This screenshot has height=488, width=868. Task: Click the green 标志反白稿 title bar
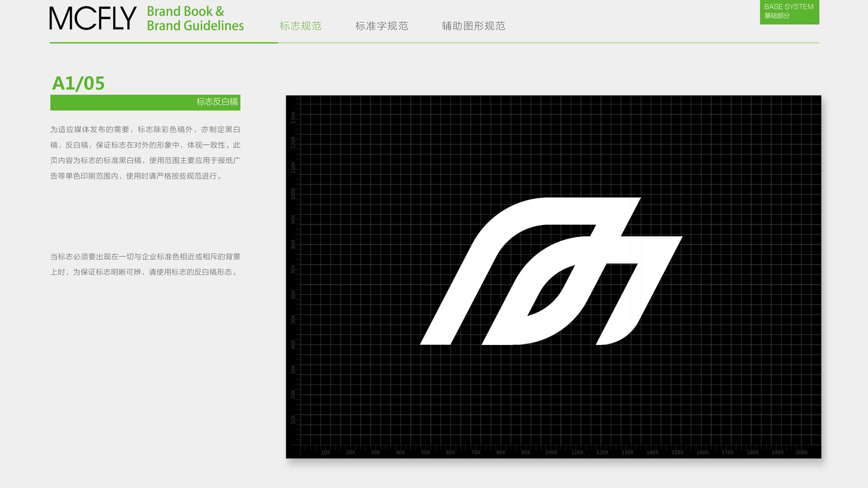point(146,102)
